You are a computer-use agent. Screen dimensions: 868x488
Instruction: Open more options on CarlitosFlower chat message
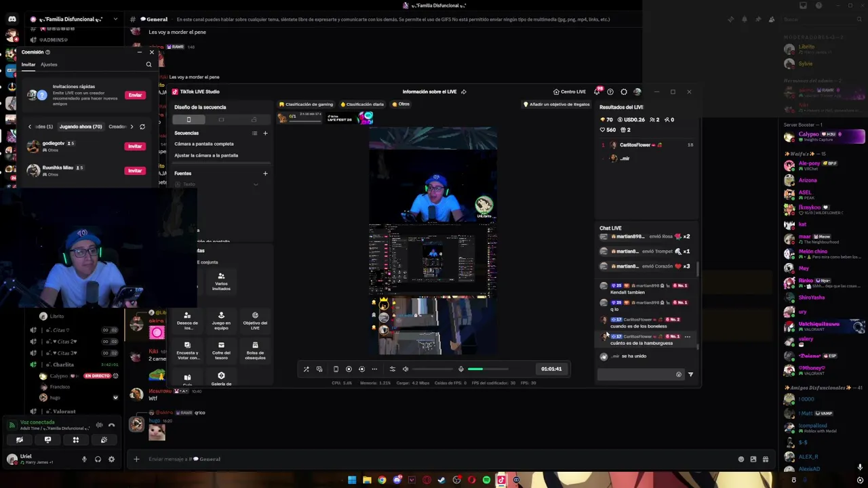687,336
